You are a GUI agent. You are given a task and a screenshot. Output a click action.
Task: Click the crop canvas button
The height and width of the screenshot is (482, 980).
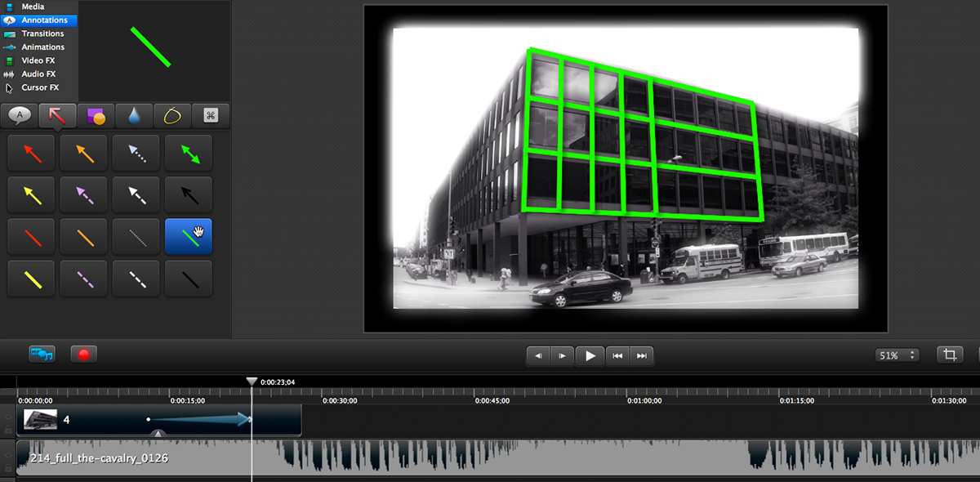(949, 355)
